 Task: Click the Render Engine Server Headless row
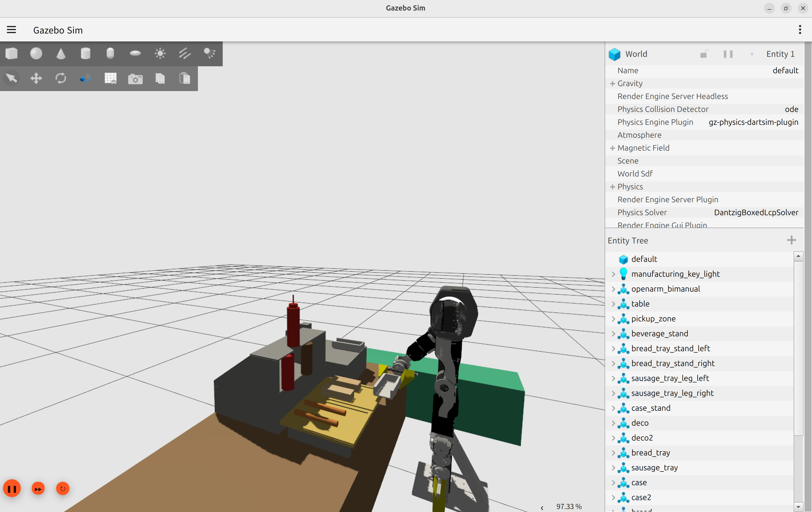click(x=704, y=96)
